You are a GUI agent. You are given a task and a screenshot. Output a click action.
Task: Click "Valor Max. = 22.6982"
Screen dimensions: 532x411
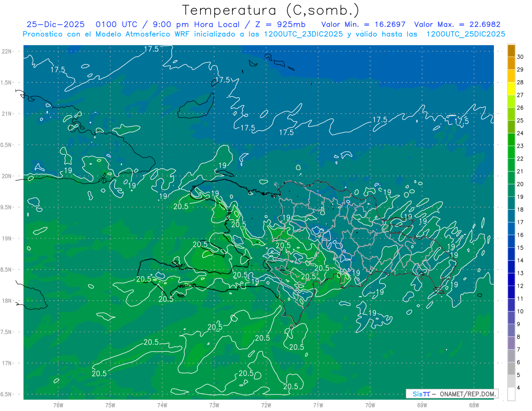pos(457,24)
